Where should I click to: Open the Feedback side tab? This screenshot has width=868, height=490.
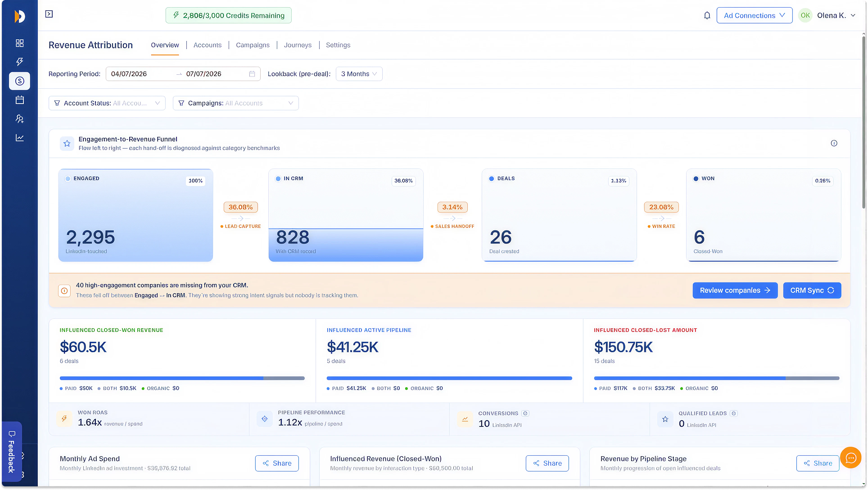pos(12,452)
